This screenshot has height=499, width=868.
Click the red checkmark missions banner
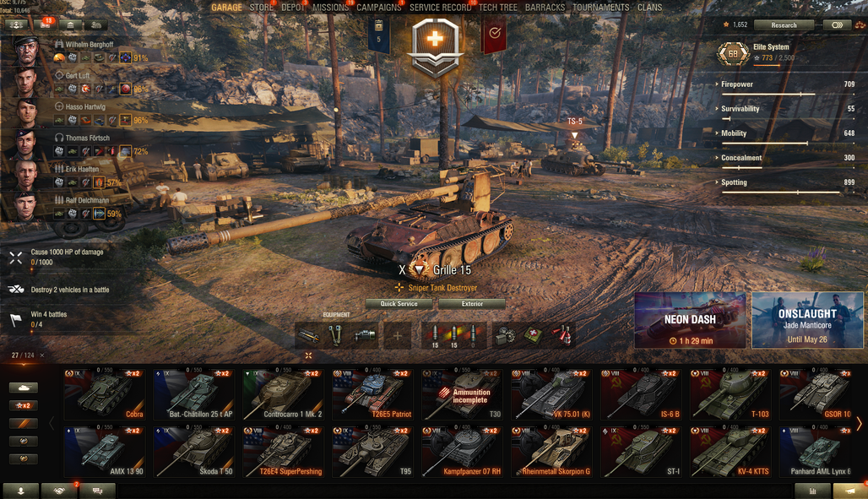[x=494, y=33]
